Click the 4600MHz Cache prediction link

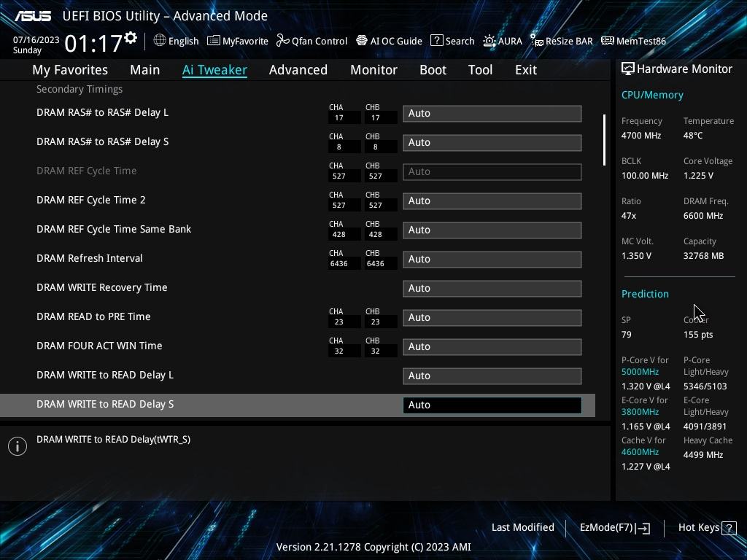pyautogui.click(x=640, y=451)
